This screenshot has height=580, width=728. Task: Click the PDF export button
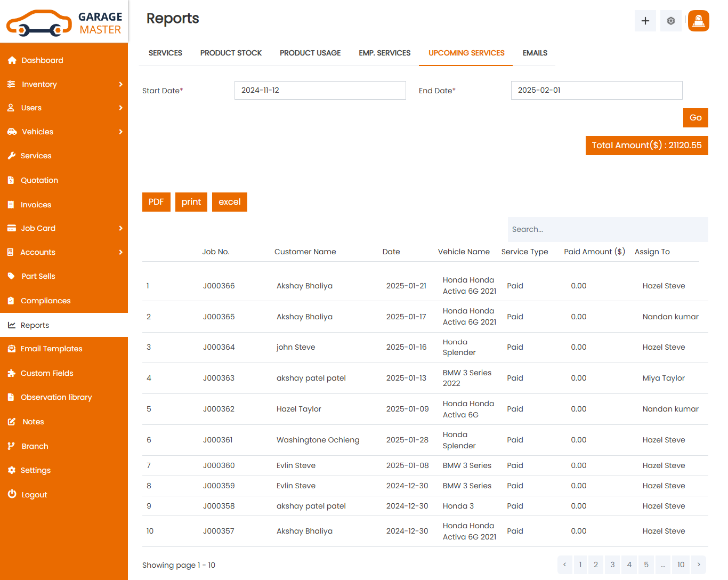[x=156, y=202]
